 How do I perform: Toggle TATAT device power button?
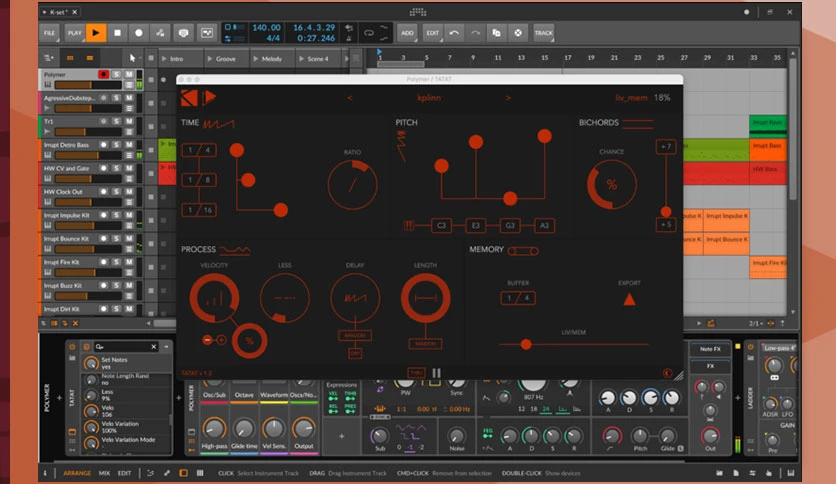coord(73,346)
